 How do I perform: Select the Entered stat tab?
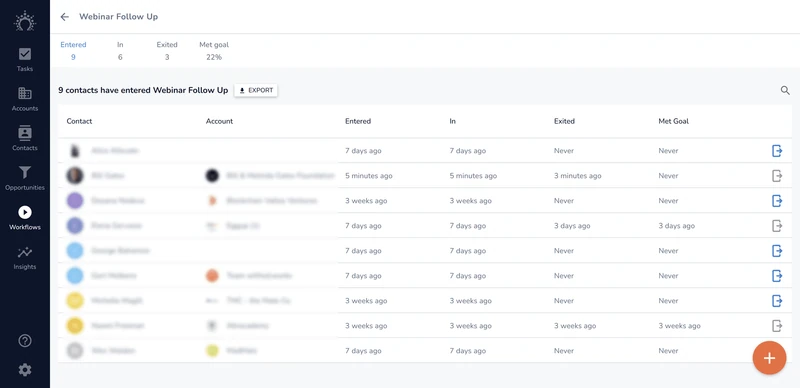73,51
